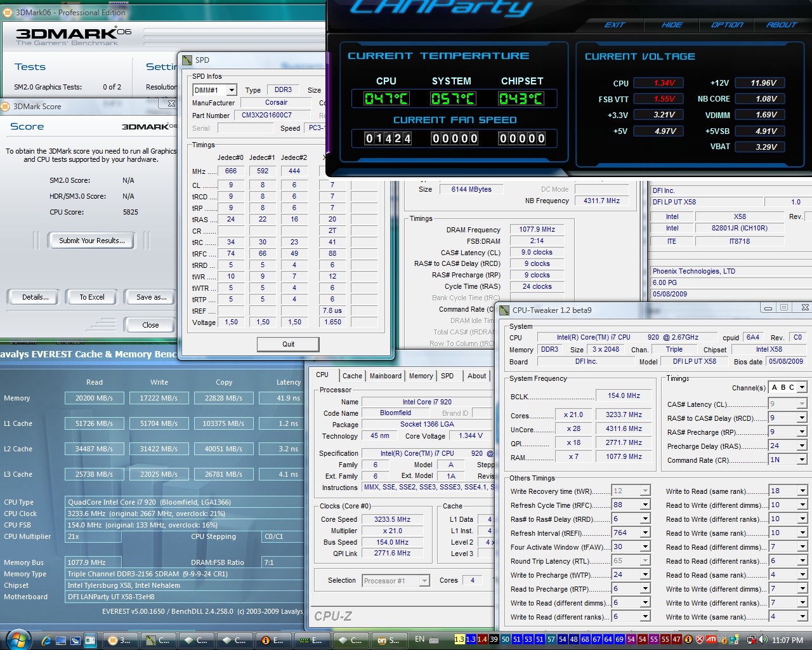Open the DIMM#1 slot dropdown in SPD

(x=232, y=90)
